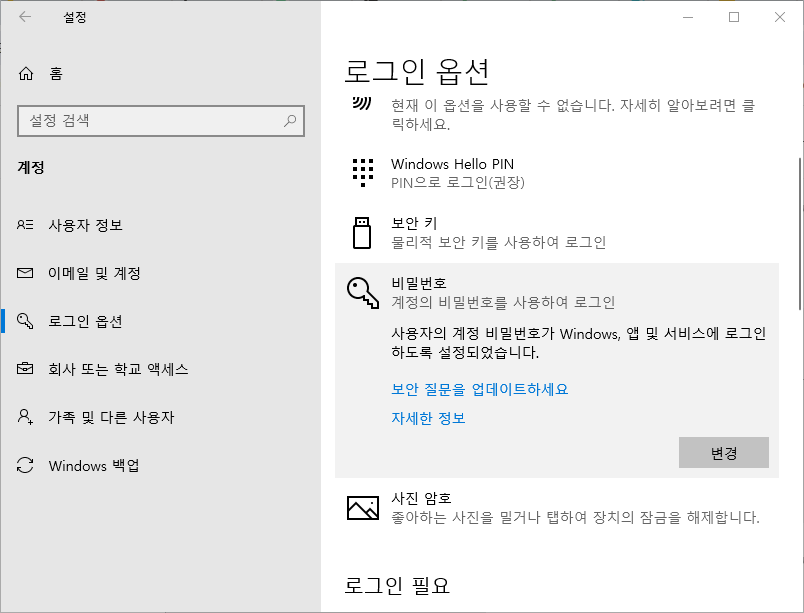Close the 설정 window

[780, 17]
